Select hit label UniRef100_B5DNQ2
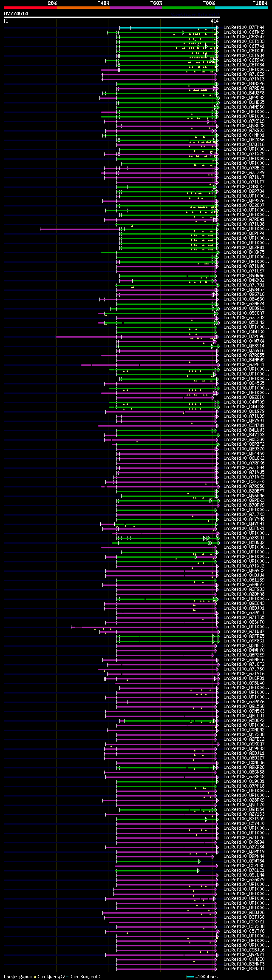Image resolution: width=272 pixels, height=980 pixels. 244,543
